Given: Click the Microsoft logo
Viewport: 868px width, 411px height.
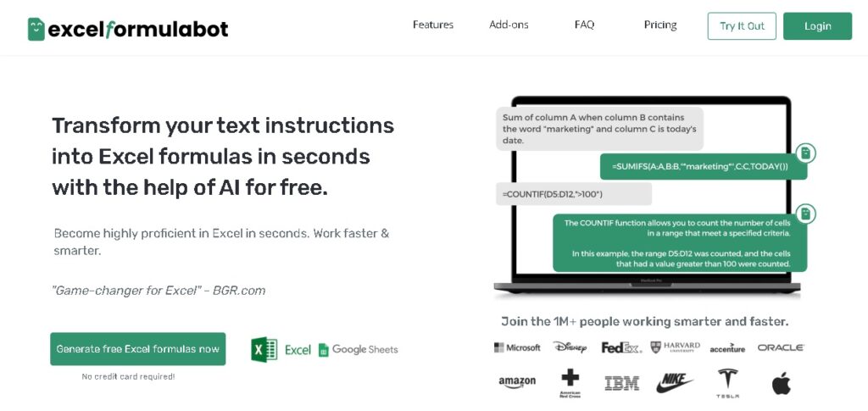Looking at the screenshot, I should click(517, 347).
